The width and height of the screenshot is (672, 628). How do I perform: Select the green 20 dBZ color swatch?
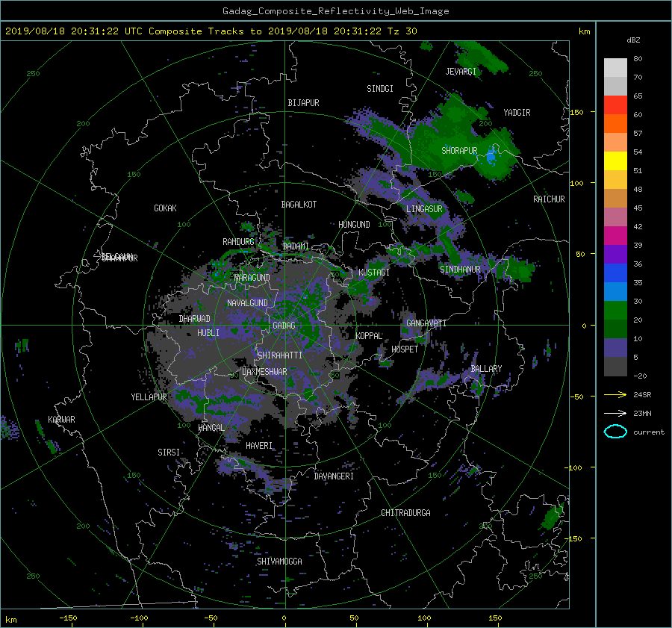615,311
